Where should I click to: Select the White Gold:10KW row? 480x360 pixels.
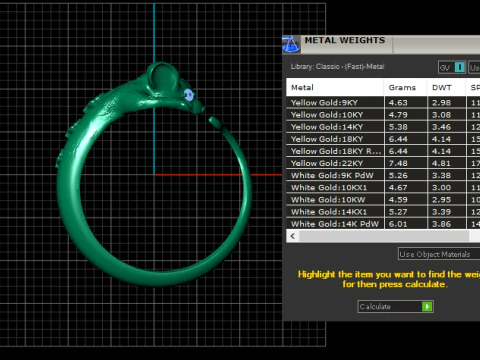[x=383, y=200]
